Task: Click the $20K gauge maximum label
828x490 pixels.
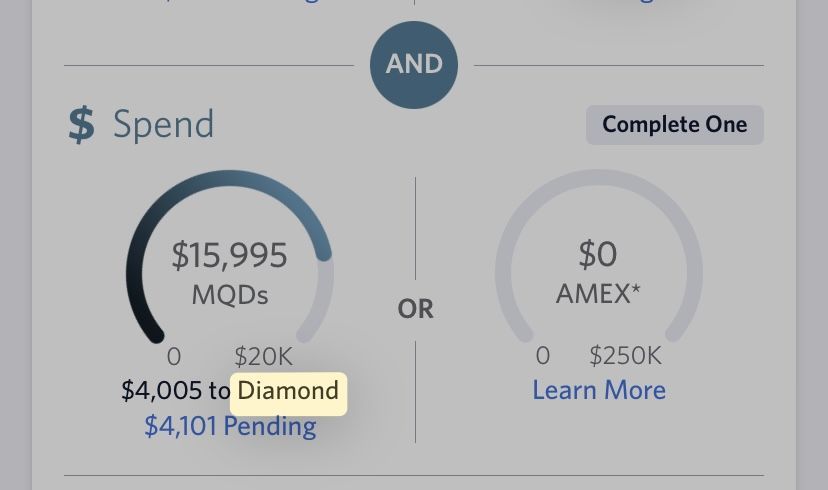Action: (263, 356)
